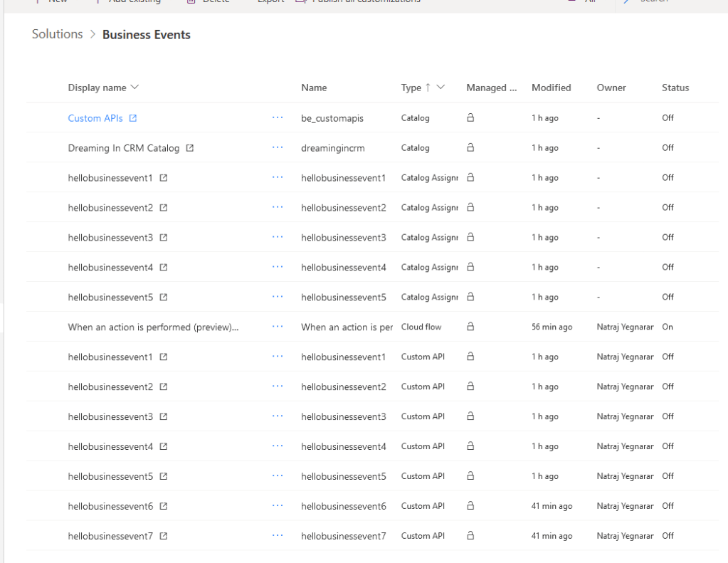
Task: Open more options for Dreaming In CRM Catalog
Action: 277,147
